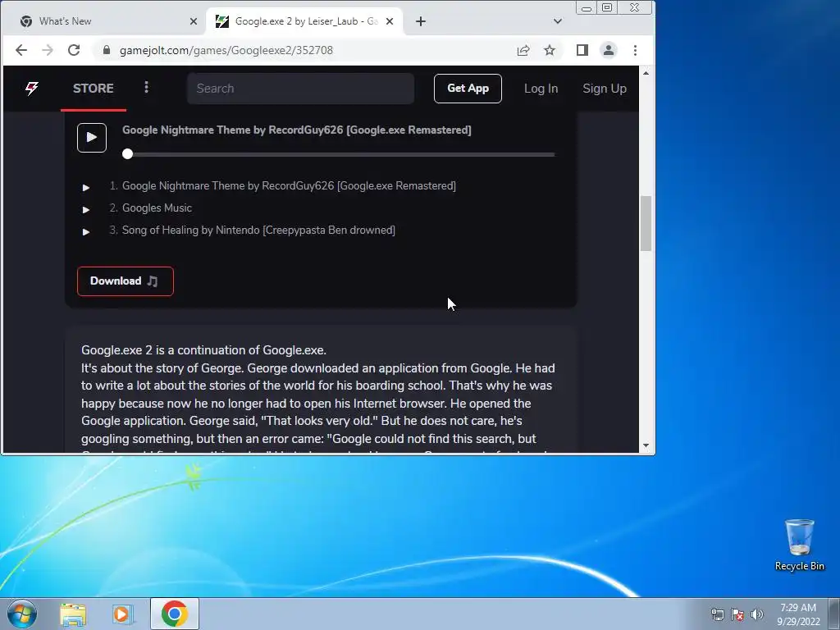Click the page scrollbar down arrow
Screen dimensions: 840x630
(x=646, y=445)
